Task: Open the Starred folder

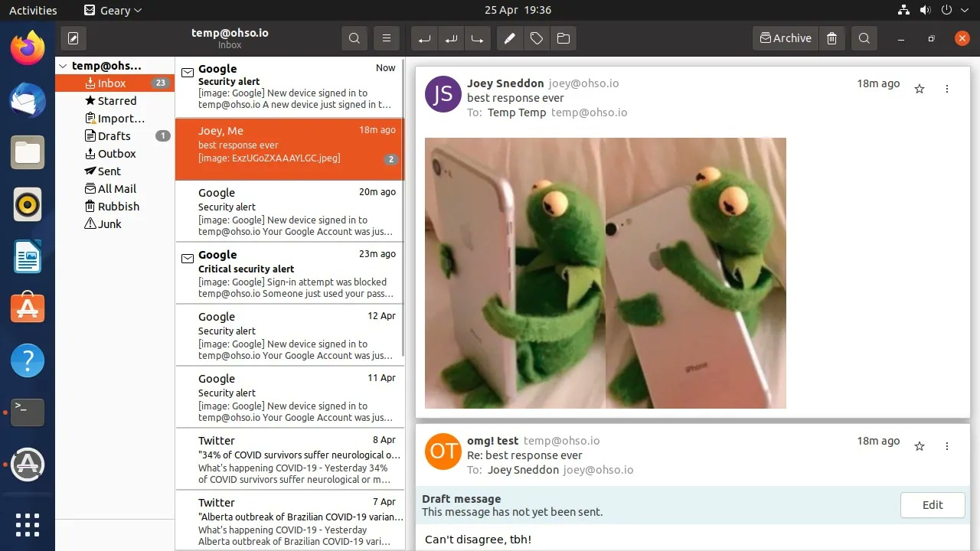Action: pyautogui.click(x=115, y=100)
